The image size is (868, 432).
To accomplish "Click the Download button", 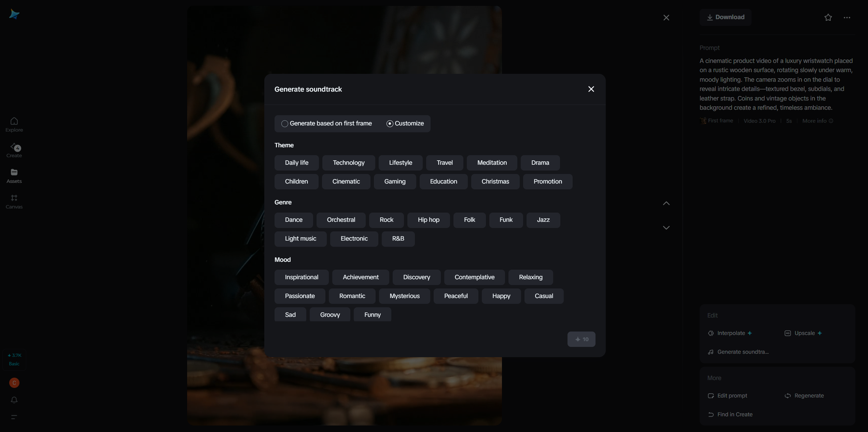I will pos(725,17).
